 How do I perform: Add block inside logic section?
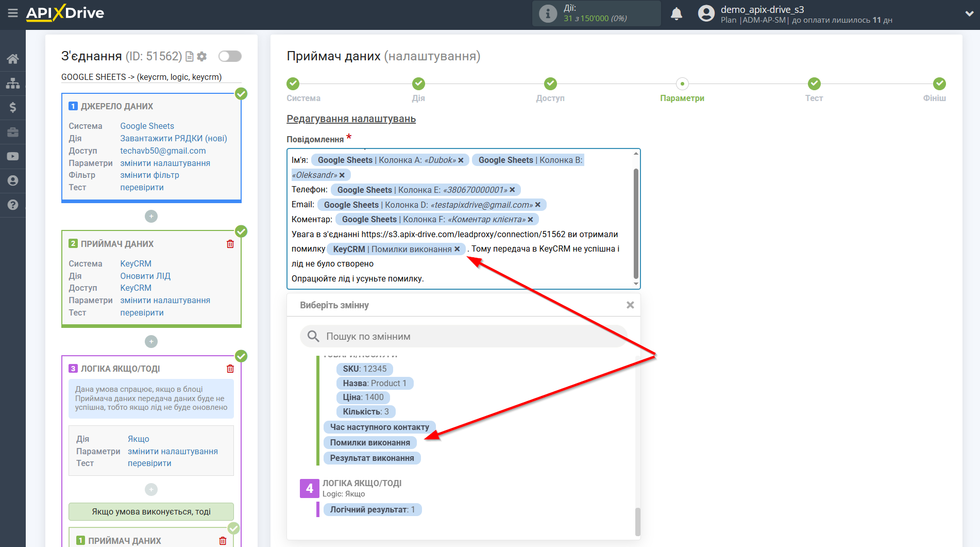[x=151, y=489]
